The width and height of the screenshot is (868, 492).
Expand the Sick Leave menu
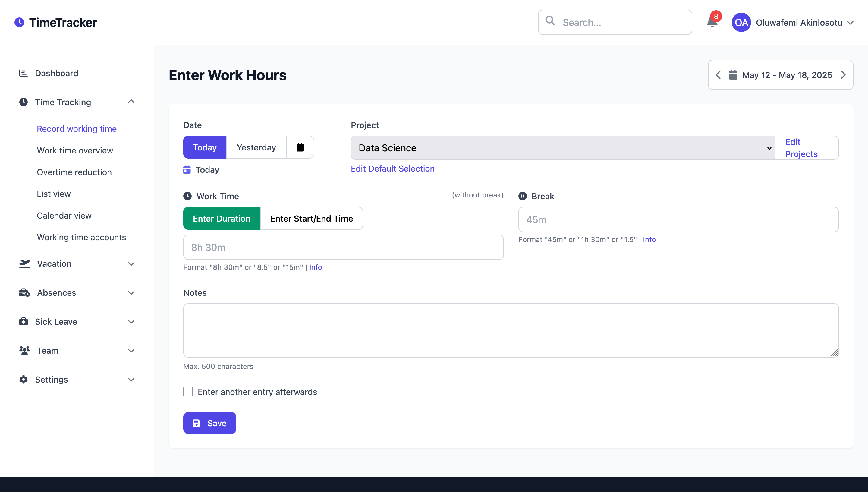pos(131,322)
